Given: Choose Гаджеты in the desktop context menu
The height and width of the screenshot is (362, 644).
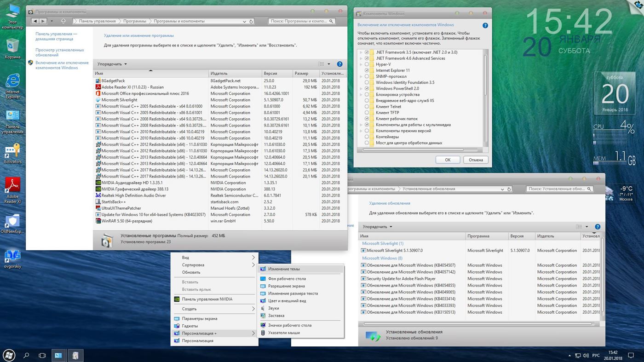Looking at the screenshot, I should tap(190, 326).
